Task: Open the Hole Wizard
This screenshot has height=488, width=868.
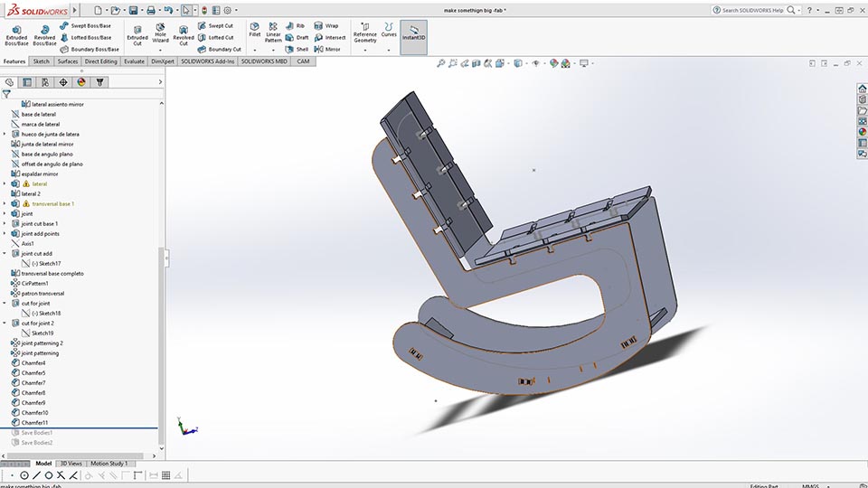Action: click(161, 33)
